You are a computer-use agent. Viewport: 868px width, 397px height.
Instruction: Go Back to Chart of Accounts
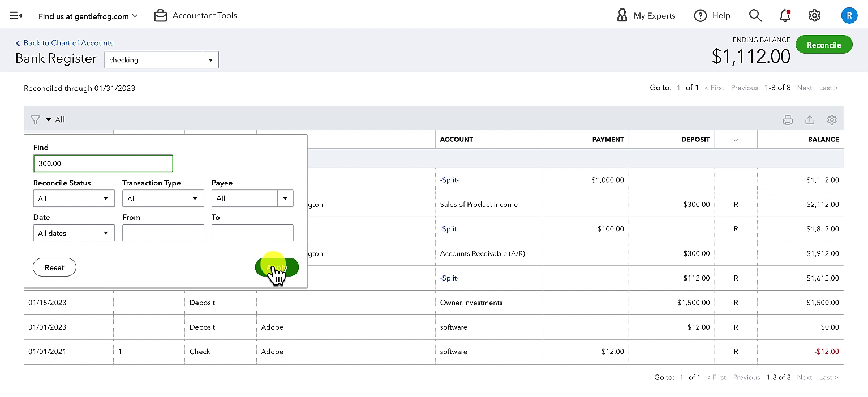pos(65,43)
